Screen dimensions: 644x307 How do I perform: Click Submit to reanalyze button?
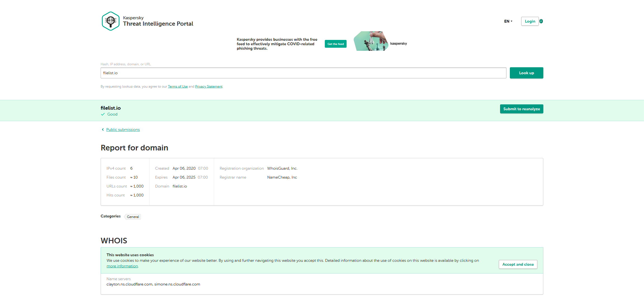[521, 109]
